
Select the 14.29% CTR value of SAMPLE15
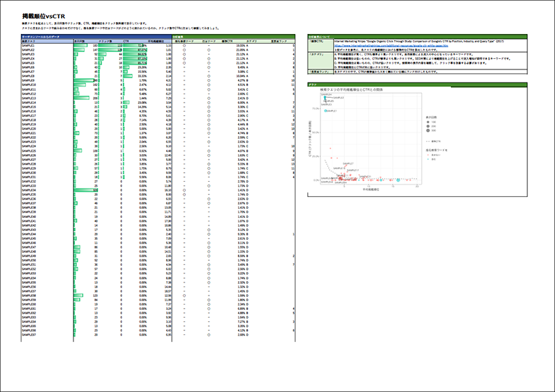point(142,107)
